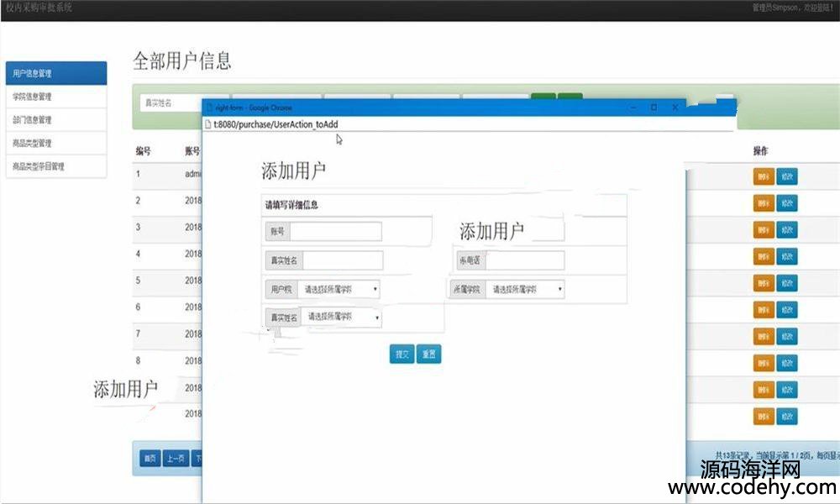Click the page icon in popup address bar
Viewport: 840px width, 504px height.
[x=207, y=124]
